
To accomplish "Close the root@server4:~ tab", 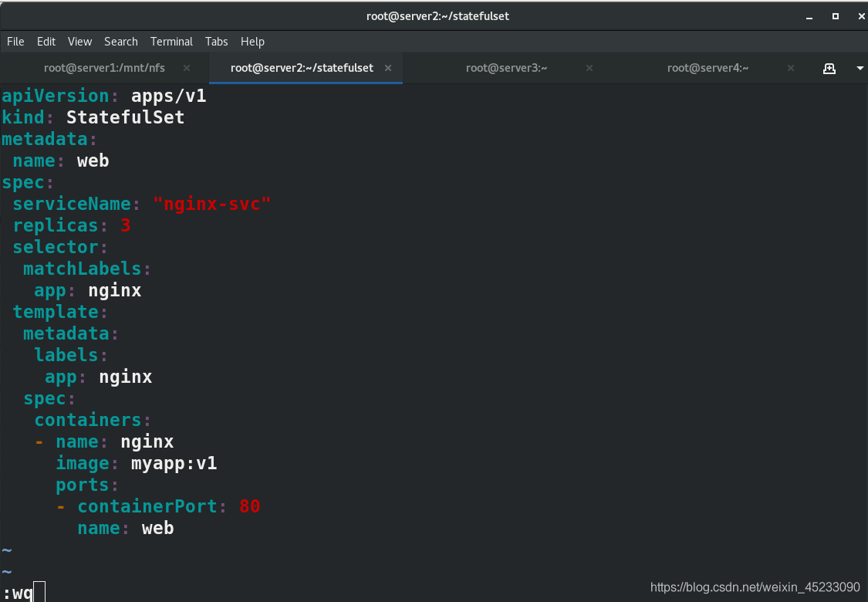I will pyautogui.click(x=791, y=68).
